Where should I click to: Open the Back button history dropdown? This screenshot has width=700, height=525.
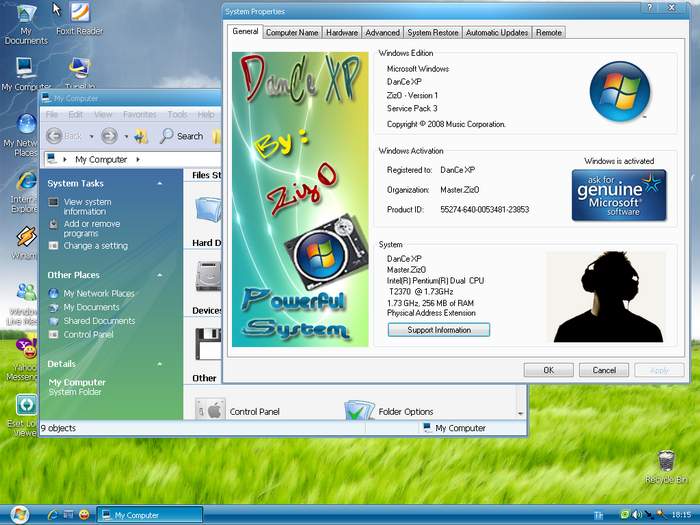[x=92, y=136]
